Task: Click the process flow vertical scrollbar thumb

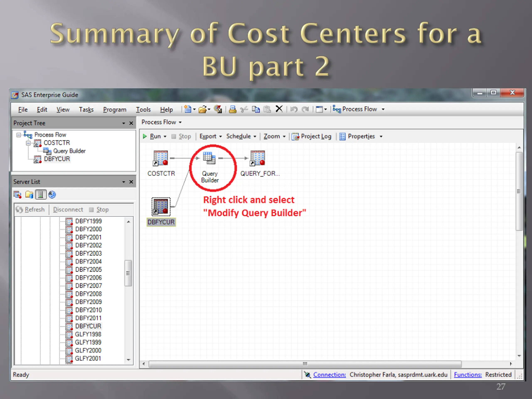Action: [x=519, y=191]
